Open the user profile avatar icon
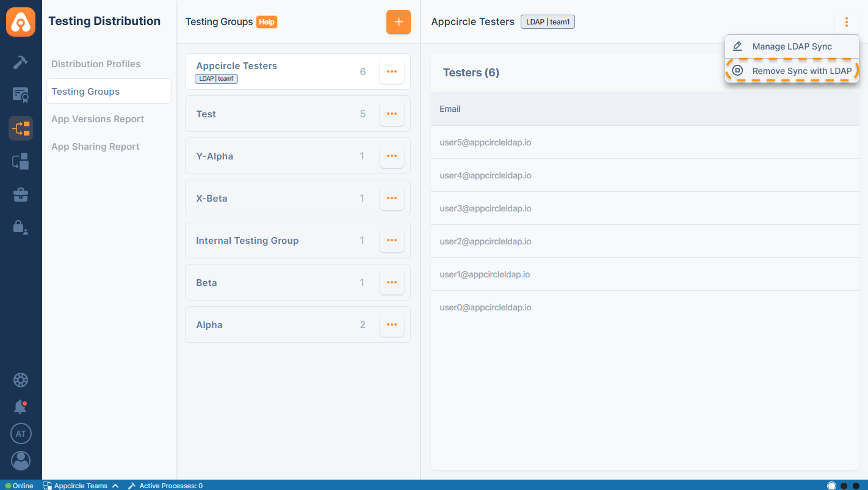Viewport: 868px width, 490px height. pyautogui.click(x=21, y=461)
